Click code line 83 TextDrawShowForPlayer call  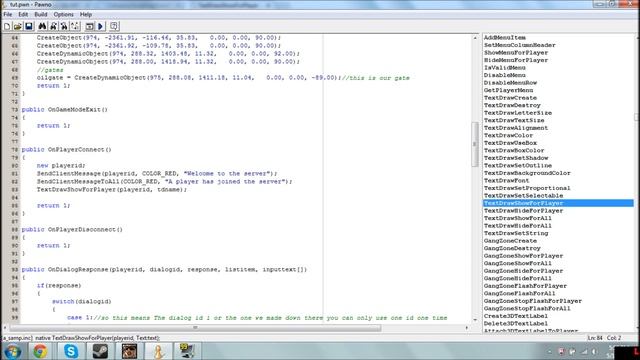(x=112, y=189)
